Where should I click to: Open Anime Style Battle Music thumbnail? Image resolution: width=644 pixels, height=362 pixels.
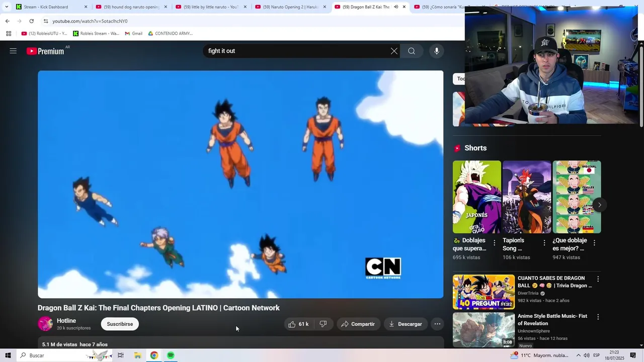point(484,330)
